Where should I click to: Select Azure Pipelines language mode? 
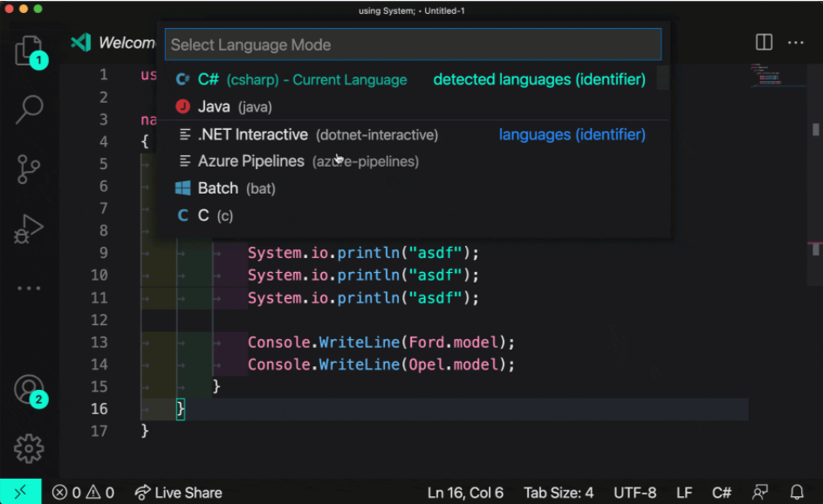tap(413, 161)
